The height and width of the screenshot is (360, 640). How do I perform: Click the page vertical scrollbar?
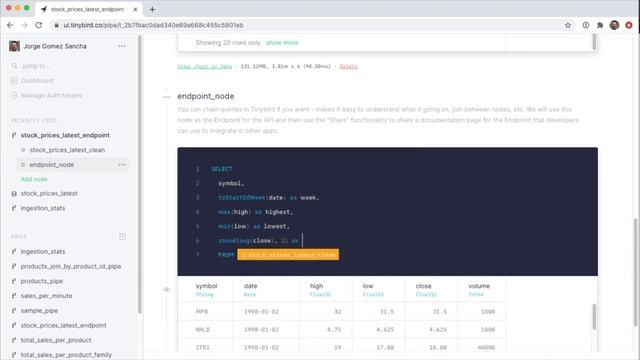tap(636, 272)
